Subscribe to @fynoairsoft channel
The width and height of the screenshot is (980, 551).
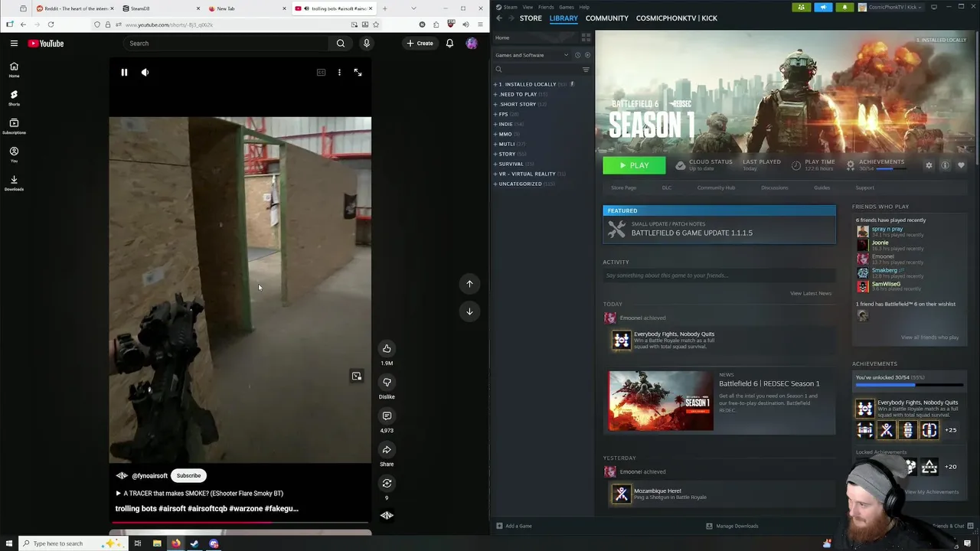coord(188,476)
